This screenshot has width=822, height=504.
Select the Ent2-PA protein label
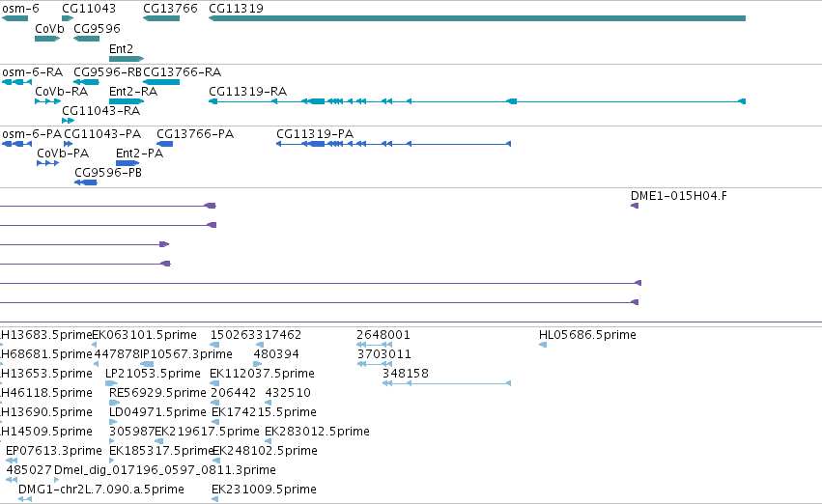pyautogui.click(x=139, y=153)
